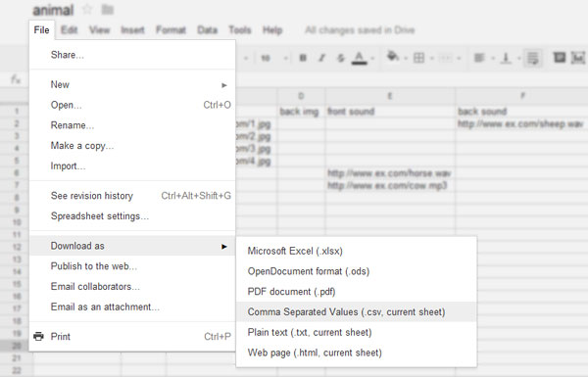Screen dimensions: 588x377
Task: Download as OpenDocument format (.ods)
Action: pos(357,271)
